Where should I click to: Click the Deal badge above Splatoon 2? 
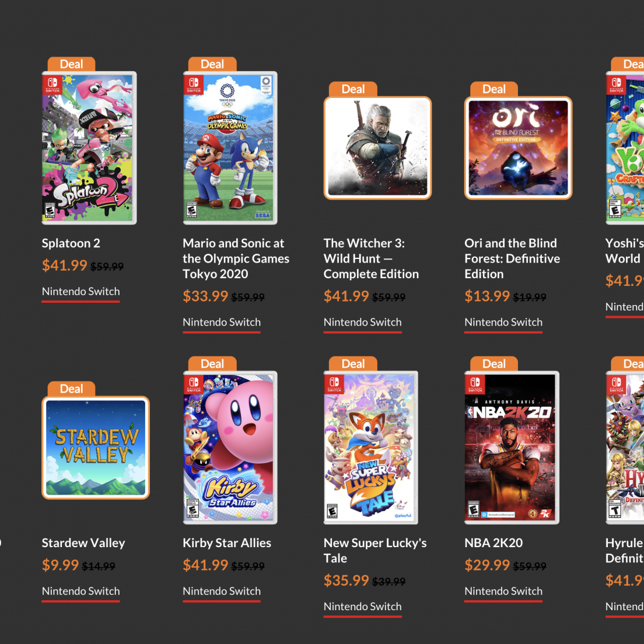[71, 64]
